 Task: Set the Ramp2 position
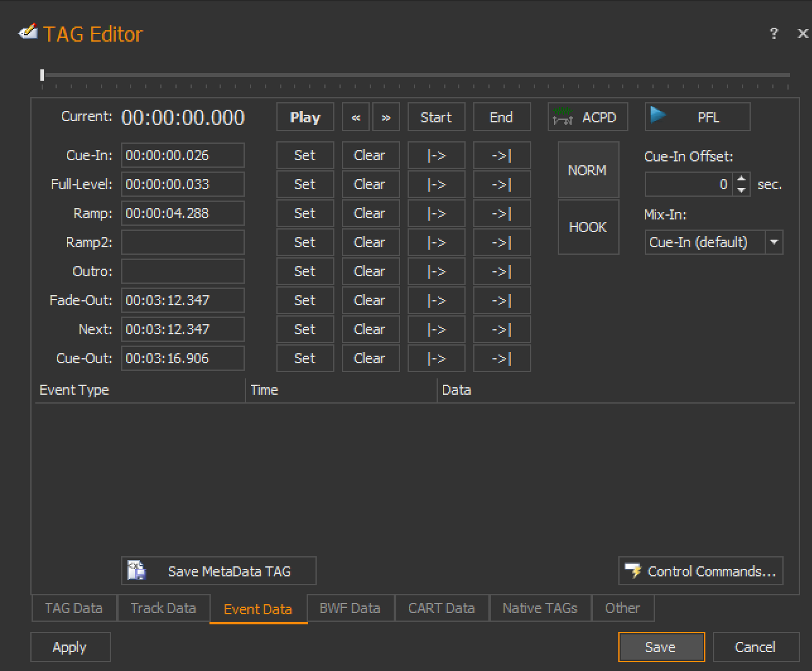coord(305,243)
